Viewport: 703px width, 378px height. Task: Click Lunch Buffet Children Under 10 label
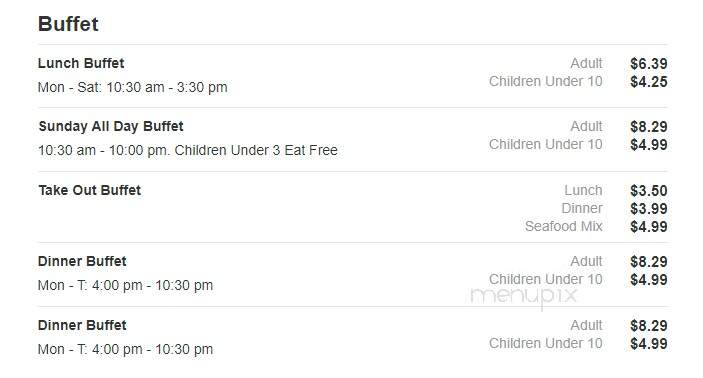coord(546,81)
